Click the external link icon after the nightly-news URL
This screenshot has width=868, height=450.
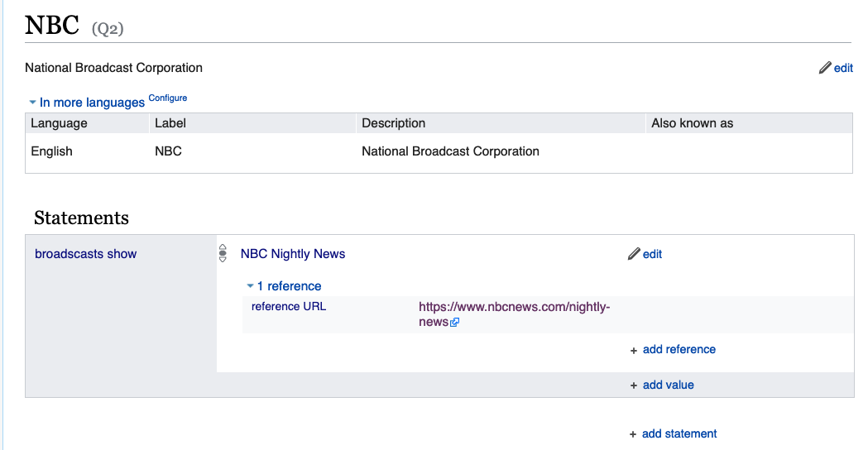(454, 322)
